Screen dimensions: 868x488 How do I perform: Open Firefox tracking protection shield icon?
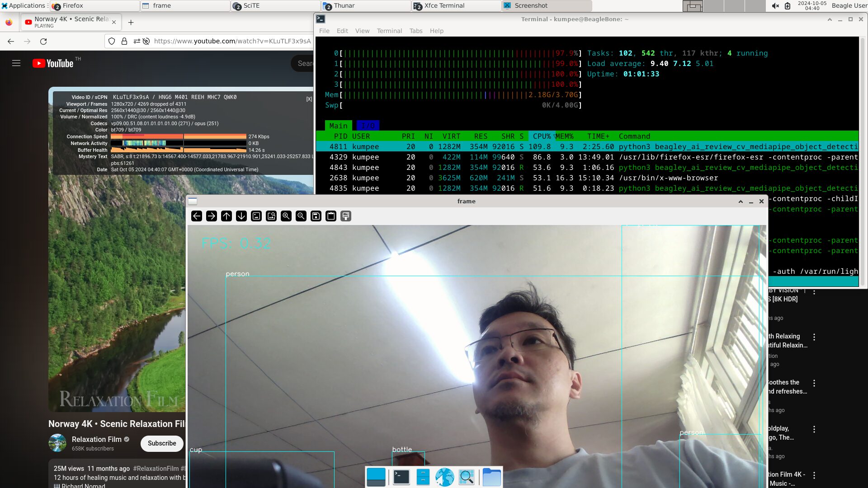pyautogui.click(x=112, y=41)
